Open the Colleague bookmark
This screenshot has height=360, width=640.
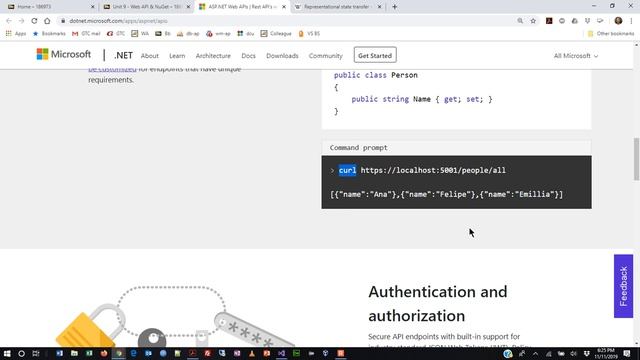pyautogui.click(x=276, y=33)
